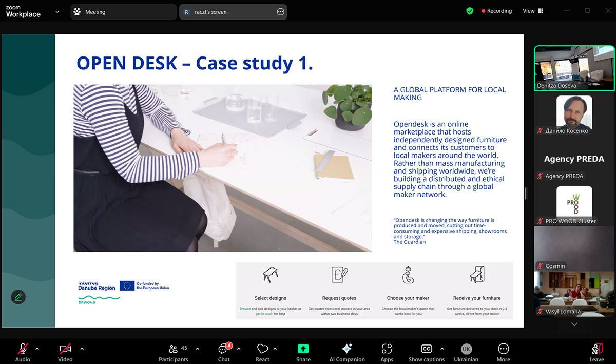Viewport: 616px width, 364px height.
Task: Expand audio options arrow next to Audio
Action: pyautogui.click(x=37, y=349)
